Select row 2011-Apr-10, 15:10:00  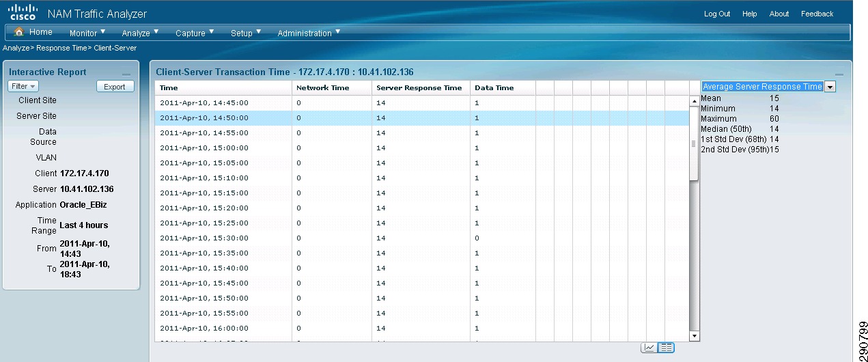pos(422,178)
